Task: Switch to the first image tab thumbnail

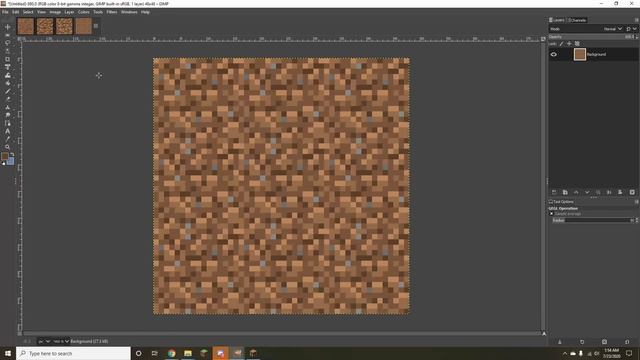Action: [25, 27]
